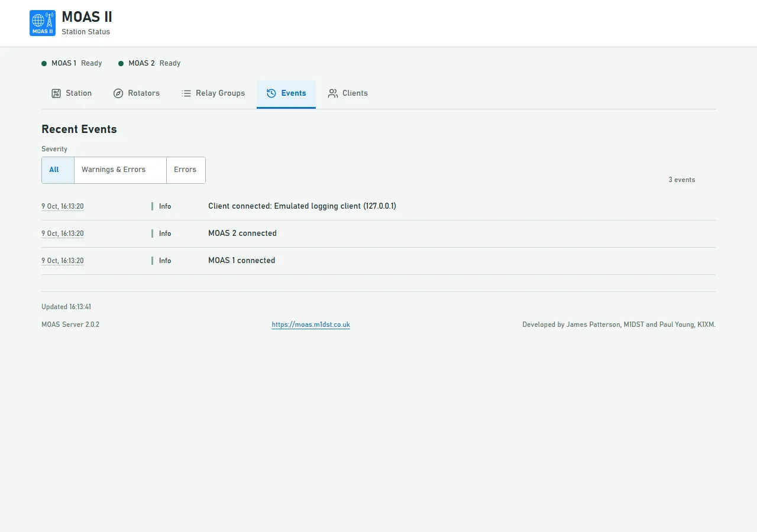Screen dimensions: 757x532
Task: Click the timestamp of MOAS 1 connected event
Action: pyautogui.click(x=63, y=261)
